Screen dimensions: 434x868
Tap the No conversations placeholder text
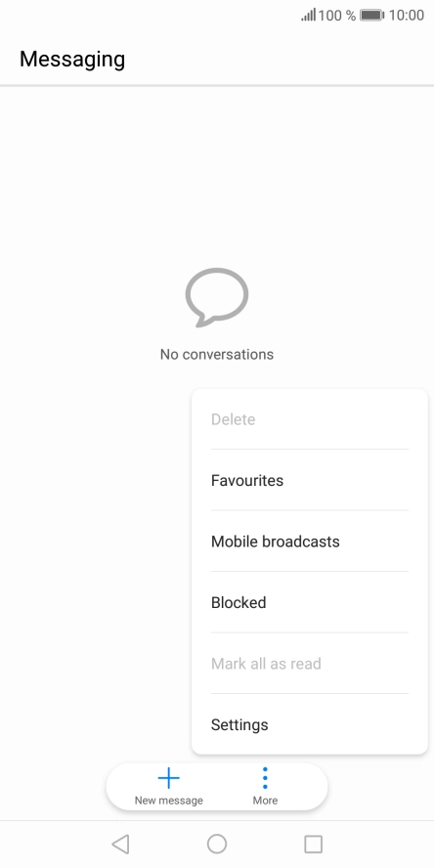(x=216, y=354)
